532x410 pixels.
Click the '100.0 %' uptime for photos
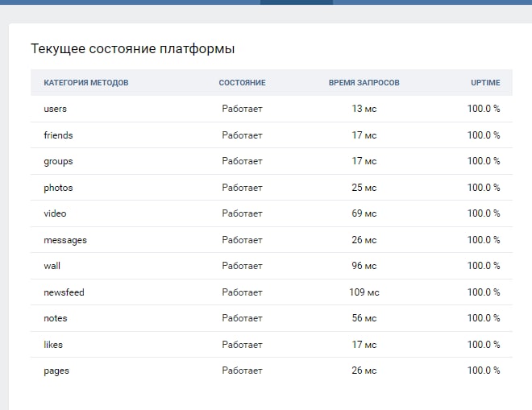pyautogui.click(x=484, y=188)
